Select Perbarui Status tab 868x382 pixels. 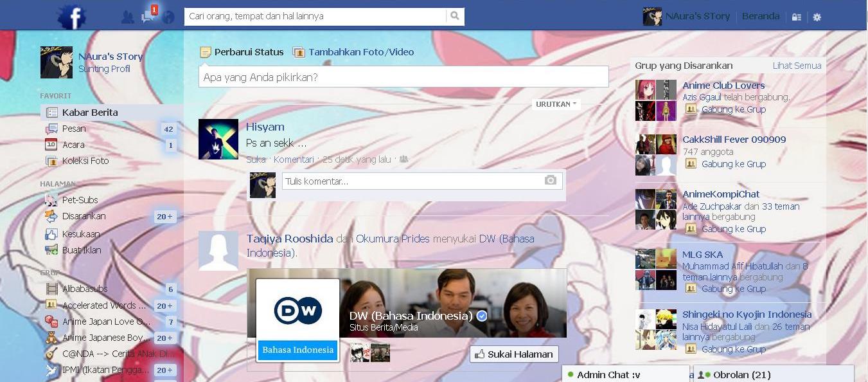pos(242,52)
